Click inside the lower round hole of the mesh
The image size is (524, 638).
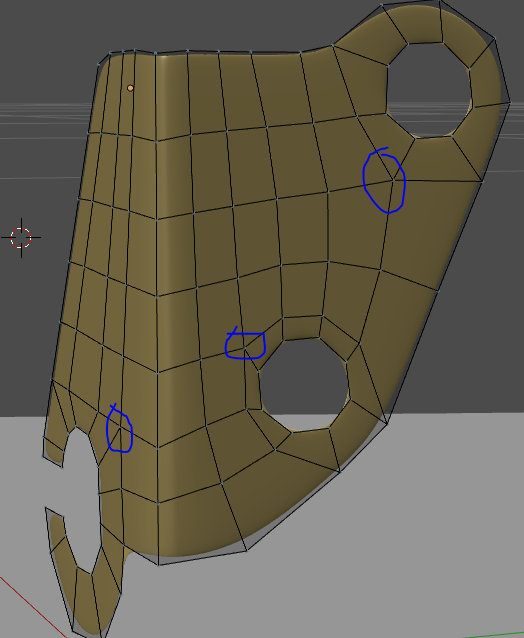[x=304, y=385]
